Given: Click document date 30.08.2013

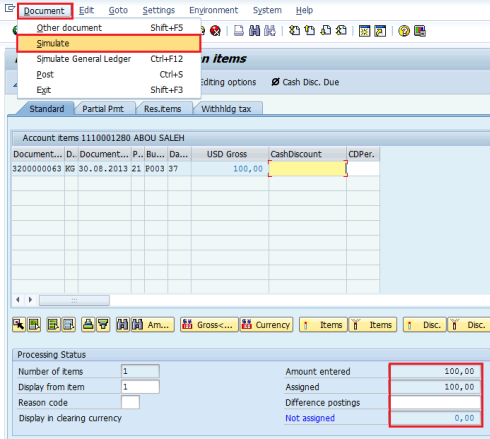Looking at the screenshot, I should point(103,169).
